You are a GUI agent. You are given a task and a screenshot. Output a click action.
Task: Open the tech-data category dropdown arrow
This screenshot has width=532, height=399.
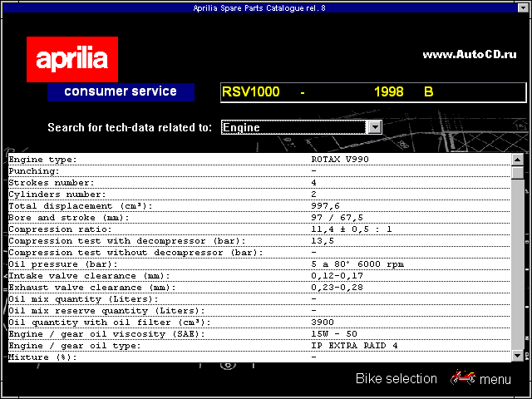pos(375,127)
